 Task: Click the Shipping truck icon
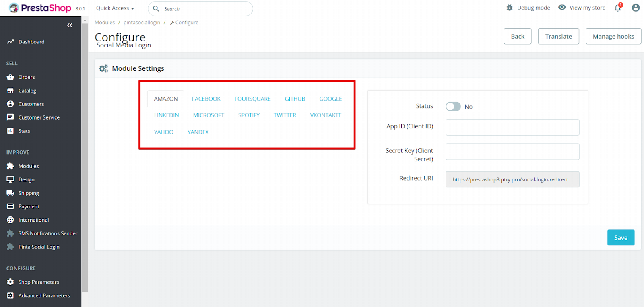(10, 193)
